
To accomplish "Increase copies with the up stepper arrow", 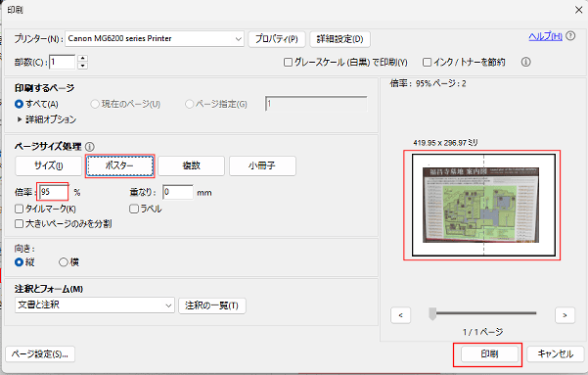I will pos(82,58).
